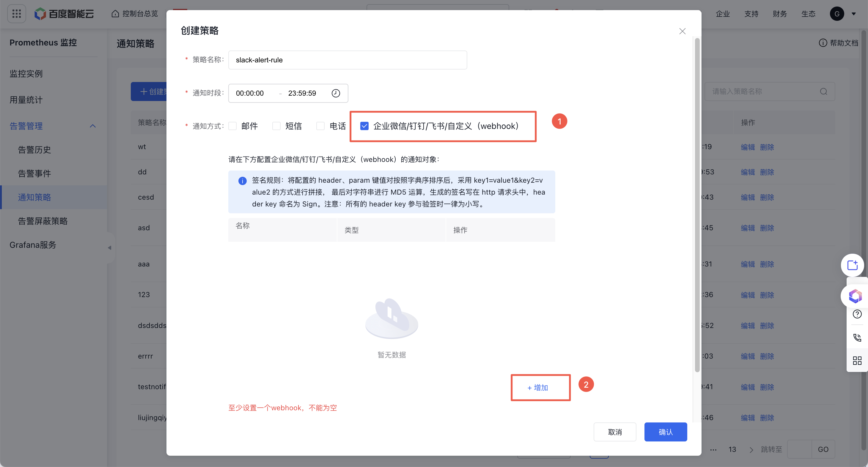Click the dsdsdds strategy row name
This screenshot has width=868, height=467.
(x=152, y=326)
